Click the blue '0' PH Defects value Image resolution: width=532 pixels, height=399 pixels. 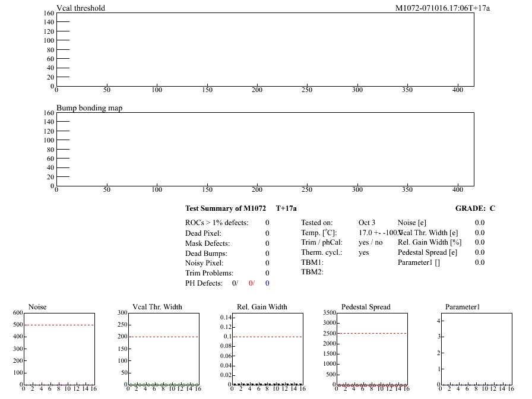click(267, 283)
